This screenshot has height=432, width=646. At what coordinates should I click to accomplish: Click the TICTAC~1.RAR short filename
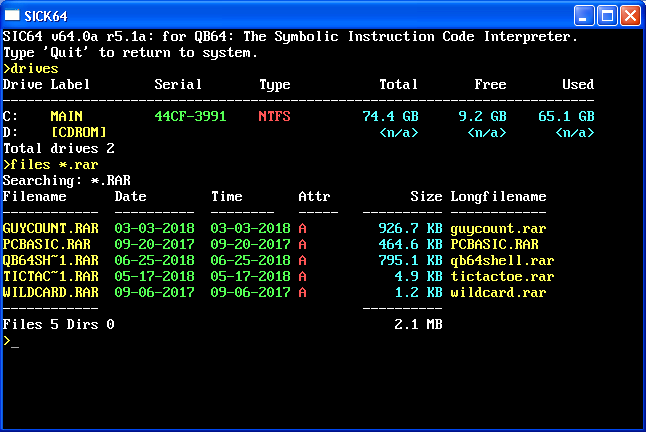(x=50, y=277)
